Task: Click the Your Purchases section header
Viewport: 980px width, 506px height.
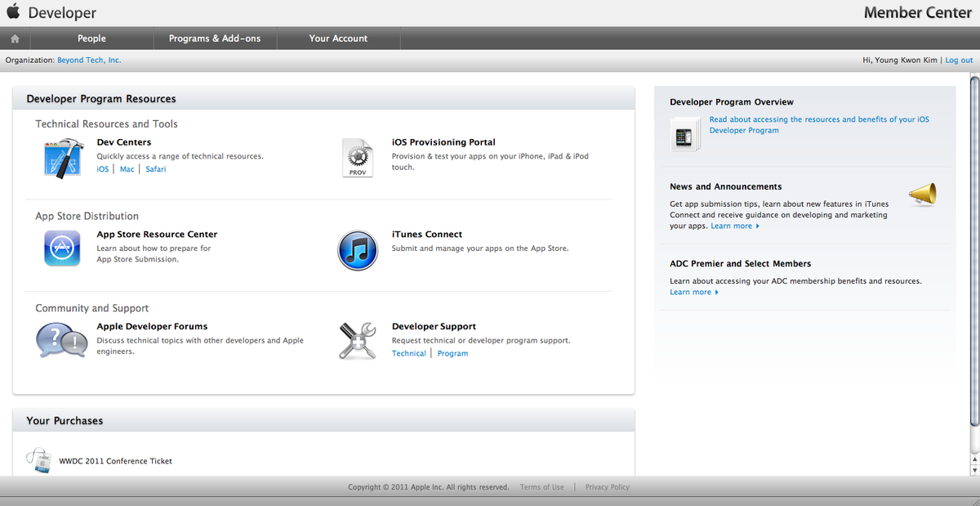Action: click(x=65, y=421)
